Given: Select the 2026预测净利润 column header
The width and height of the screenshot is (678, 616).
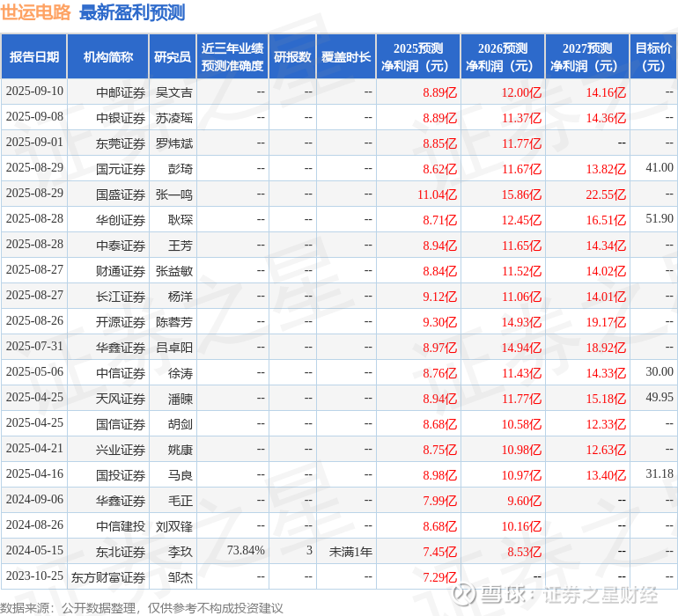Looking at the screenshot, I should click(503, 57).
